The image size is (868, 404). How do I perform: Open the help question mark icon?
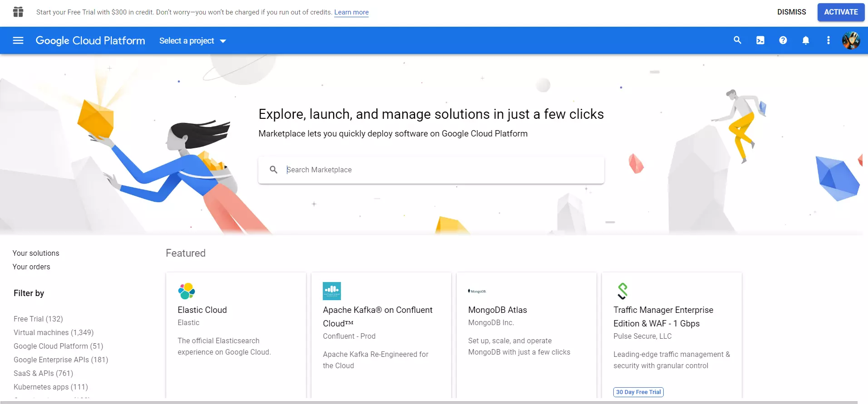pos(783,40)
